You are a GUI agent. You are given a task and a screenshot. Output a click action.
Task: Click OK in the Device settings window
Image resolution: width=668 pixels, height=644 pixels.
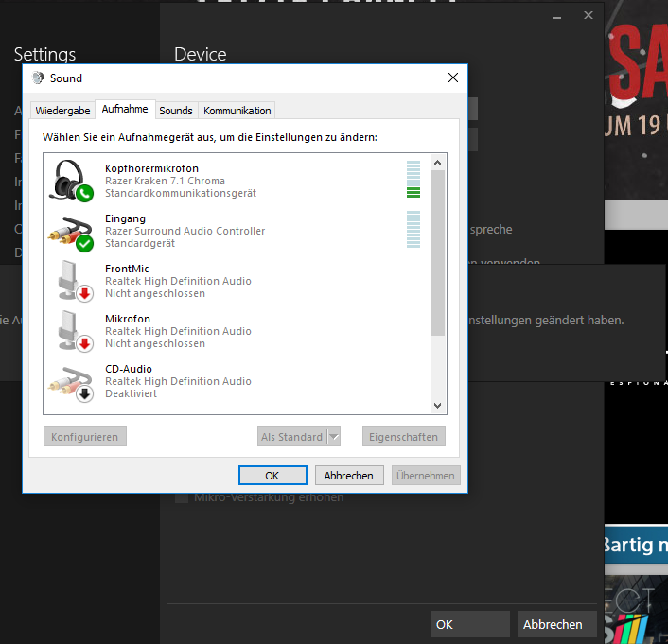[x=470, y=624]
